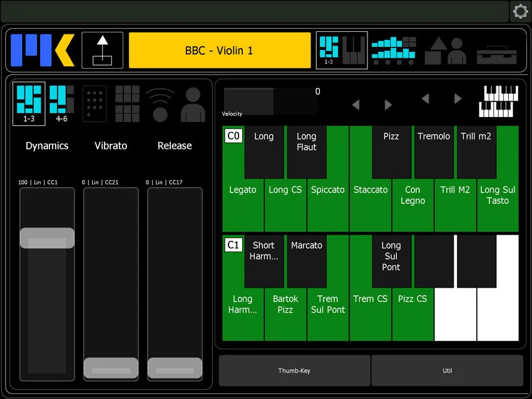Click the Vibrato fader handle

[111, 368]
